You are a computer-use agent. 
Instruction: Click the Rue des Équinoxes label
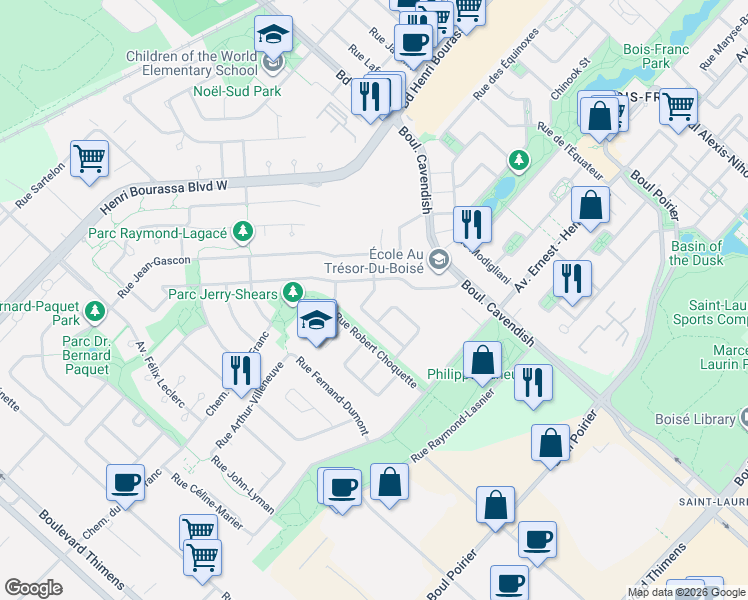(x=506, y=63)
